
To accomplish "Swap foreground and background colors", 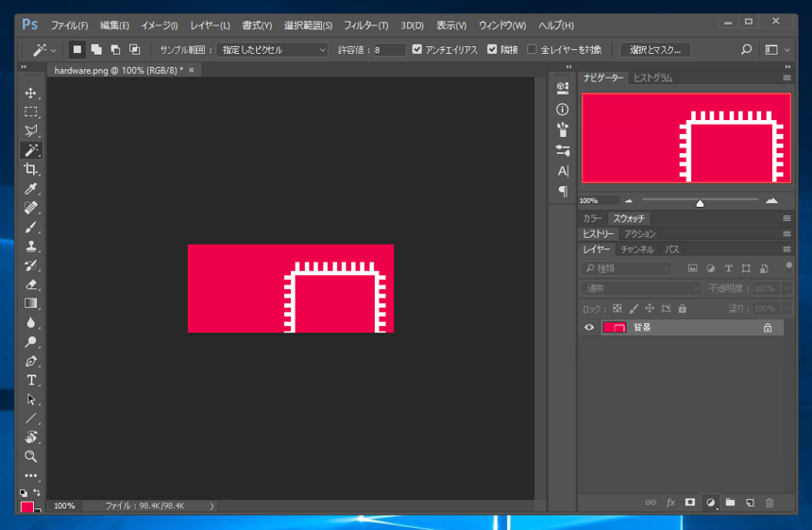I will coord(37,492).
